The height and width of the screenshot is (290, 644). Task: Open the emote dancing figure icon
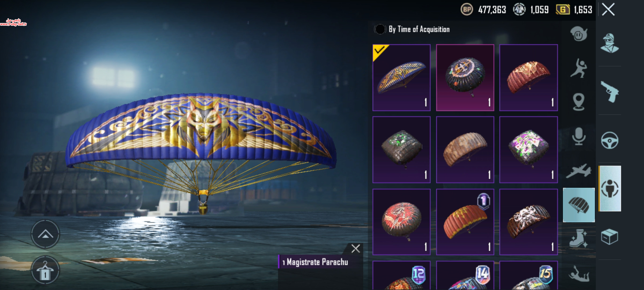click(x=579, y=68)
